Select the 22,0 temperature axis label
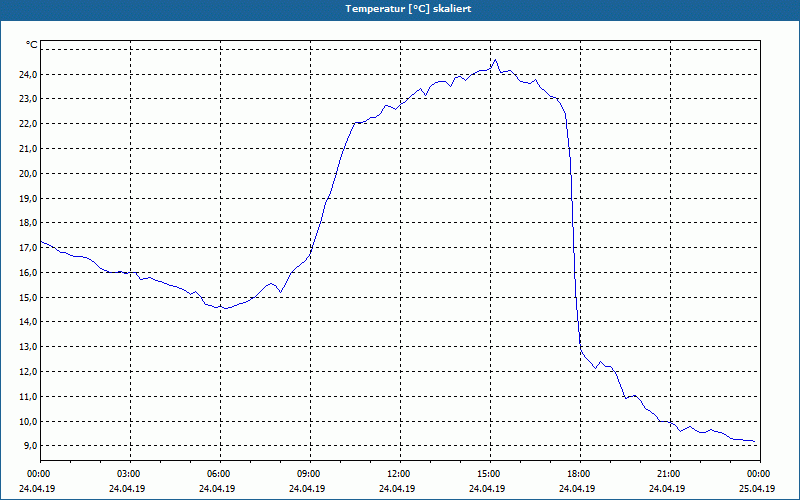Viewport: 800px width, 500px height. click(28, 124)
